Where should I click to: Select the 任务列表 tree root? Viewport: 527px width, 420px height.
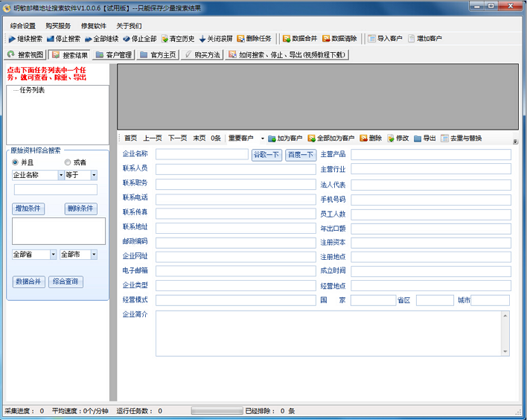point(32,90)
